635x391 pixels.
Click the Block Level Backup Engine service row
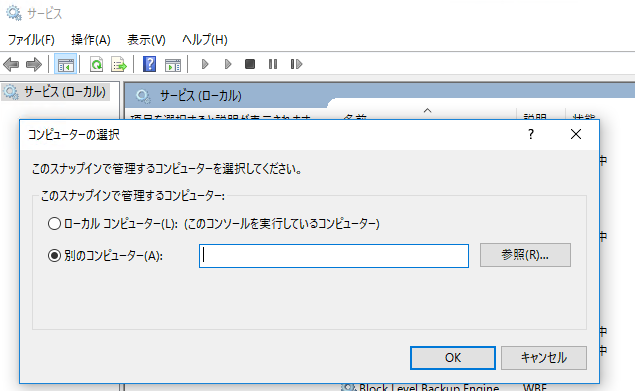point(421,387)
